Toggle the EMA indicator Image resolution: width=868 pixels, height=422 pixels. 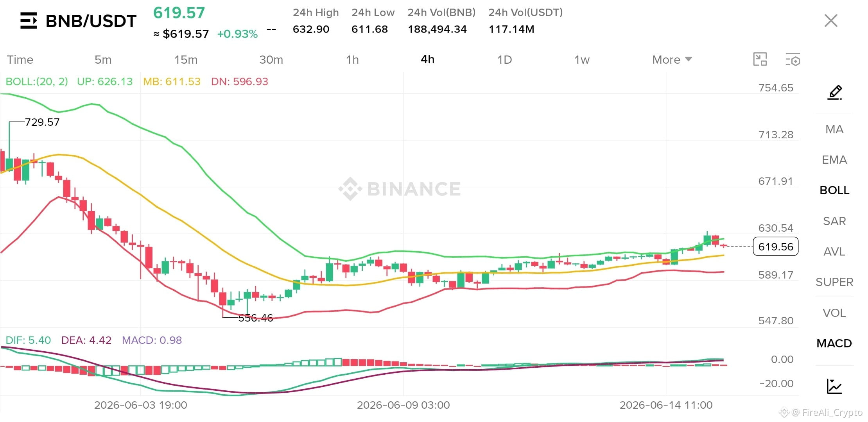(834, 160)
